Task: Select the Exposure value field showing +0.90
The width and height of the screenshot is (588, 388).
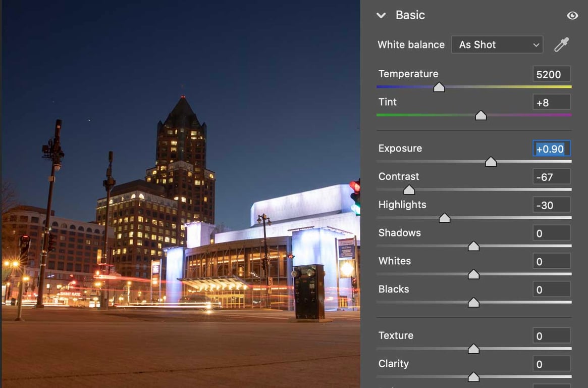Action: tap(551, 149)
